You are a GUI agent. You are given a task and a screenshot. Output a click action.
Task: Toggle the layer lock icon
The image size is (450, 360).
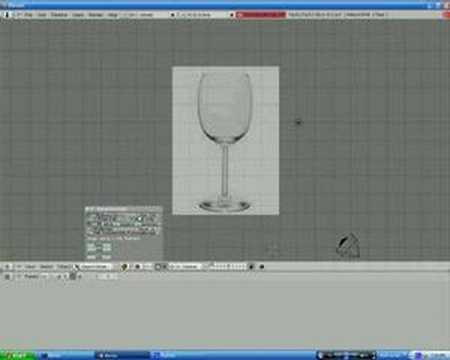[252, 267]
